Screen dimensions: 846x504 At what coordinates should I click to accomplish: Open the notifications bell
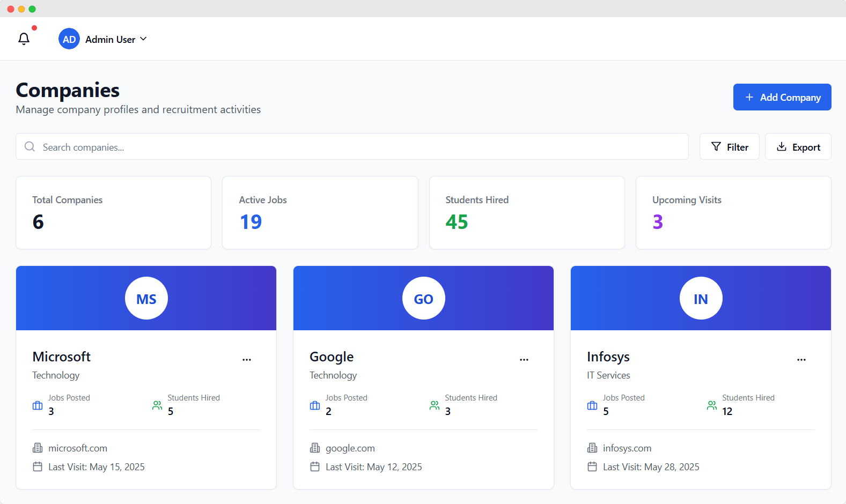pos(24,39)
